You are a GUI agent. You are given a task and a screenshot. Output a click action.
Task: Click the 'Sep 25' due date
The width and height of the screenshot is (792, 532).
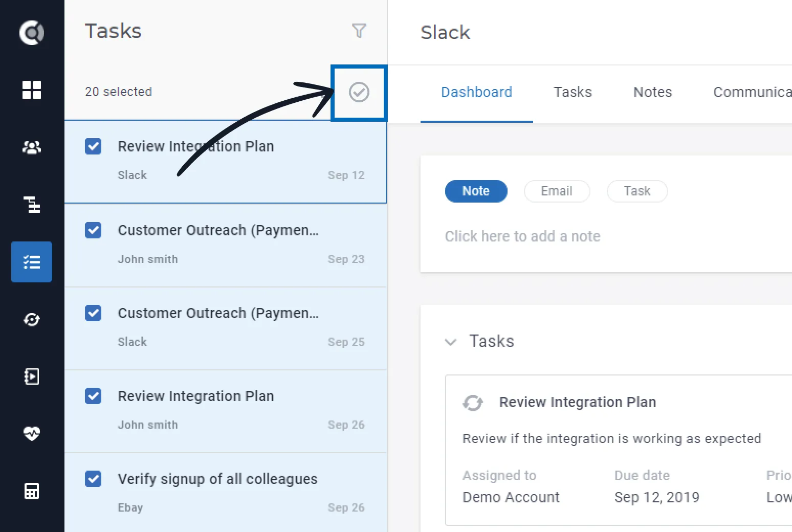pyautogui.click(x=346, y=342)
